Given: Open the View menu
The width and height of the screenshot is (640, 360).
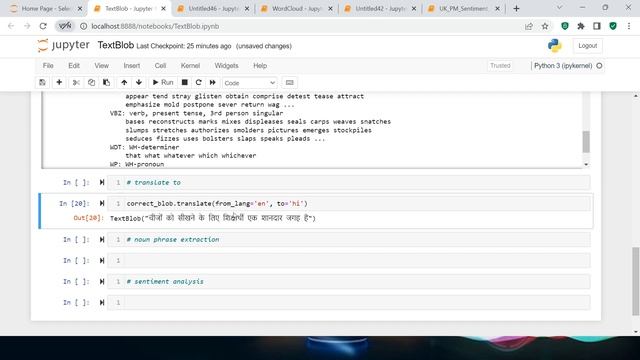Looking at the screenshot, I should tap(102, 66).
